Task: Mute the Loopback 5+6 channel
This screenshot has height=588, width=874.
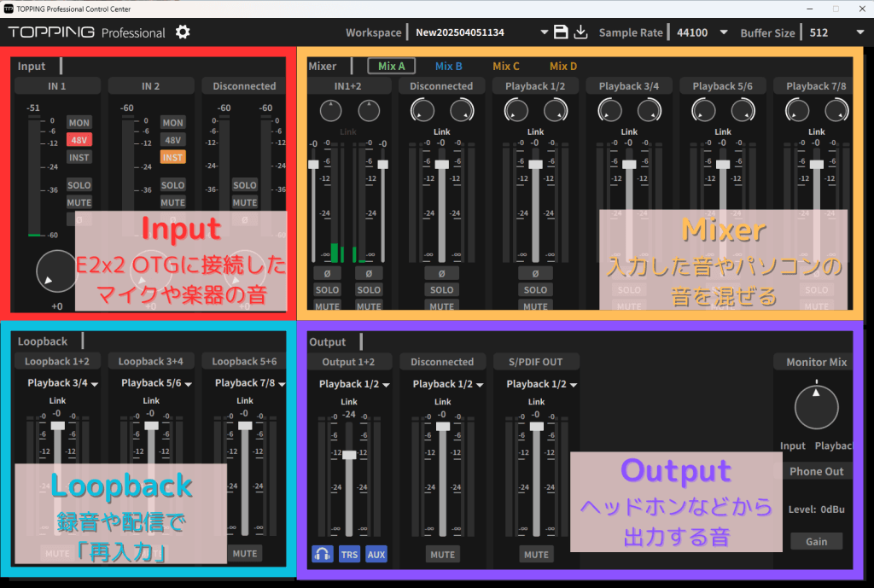Action: [245, 554]
